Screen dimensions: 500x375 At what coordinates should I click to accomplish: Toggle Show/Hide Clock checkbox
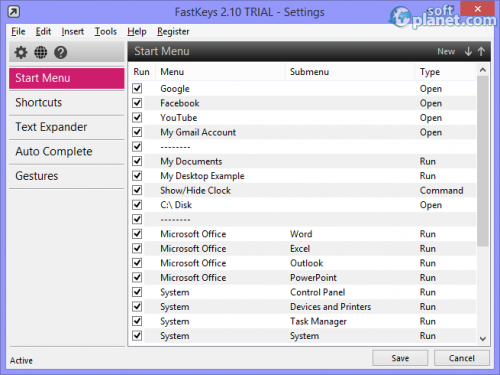(x=137, y=190)
